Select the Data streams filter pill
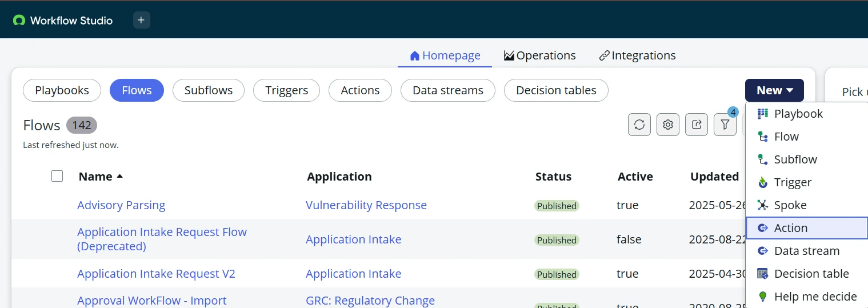Screen dimensions: 868x308 pyautogui.click(x=448, y=90)
